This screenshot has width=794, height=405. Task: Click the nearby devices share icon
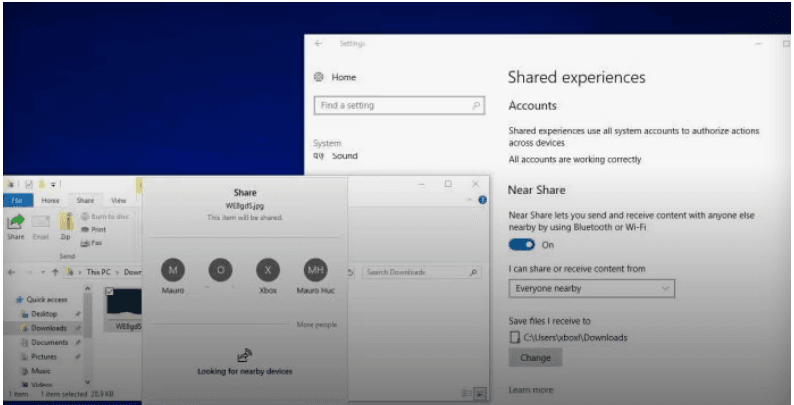coord(245,355)
